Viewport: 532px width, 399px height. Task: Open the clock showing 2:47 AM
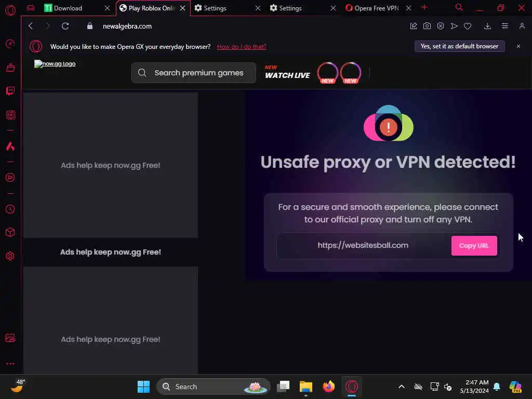[474, 387]
